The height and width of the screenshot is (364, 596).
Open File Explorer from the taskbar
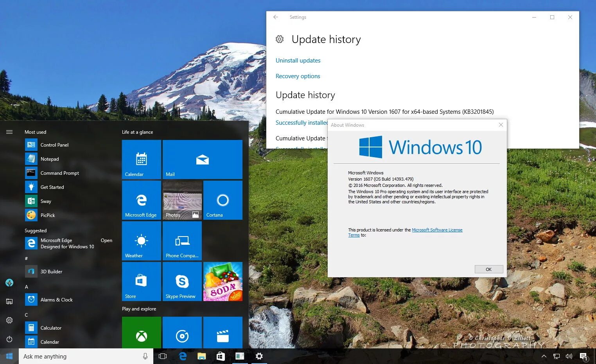coord(201,356)
